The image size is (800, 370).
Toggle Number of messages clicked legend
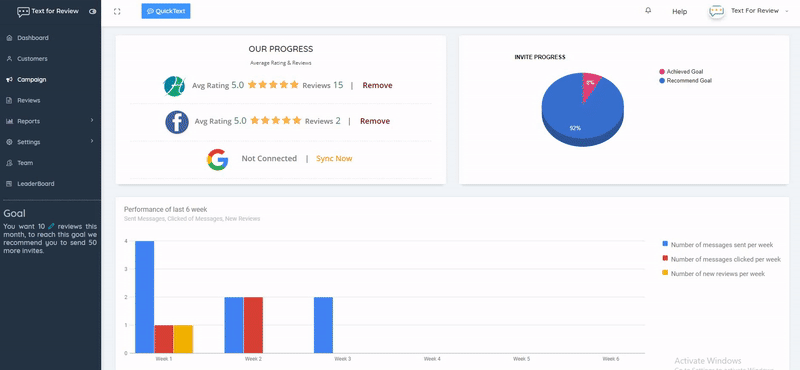pos(721,259)
